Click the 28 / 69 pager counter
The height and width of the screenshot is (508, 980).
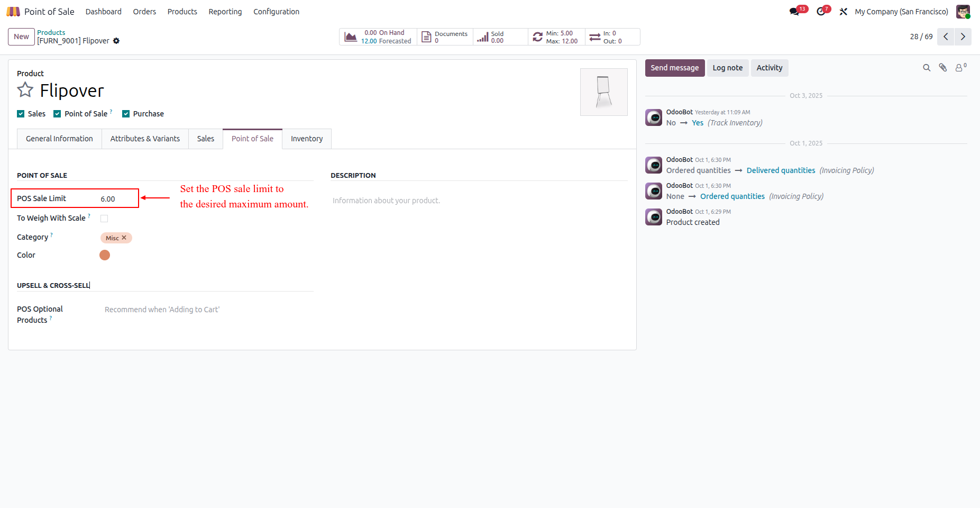pos(921,37)
